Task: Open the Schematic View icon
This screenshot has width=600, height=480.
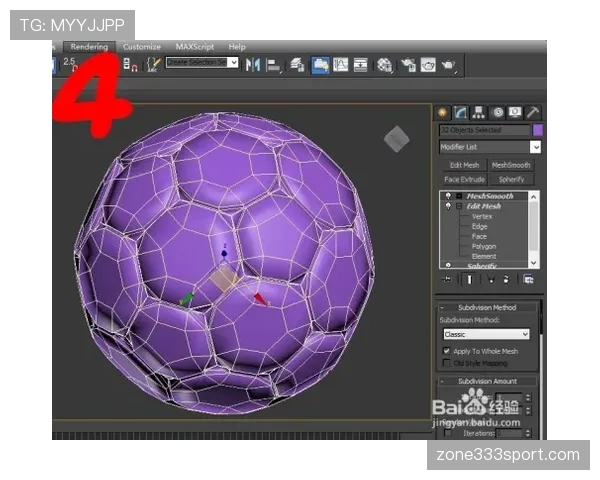Action: [x=360, y=64]
